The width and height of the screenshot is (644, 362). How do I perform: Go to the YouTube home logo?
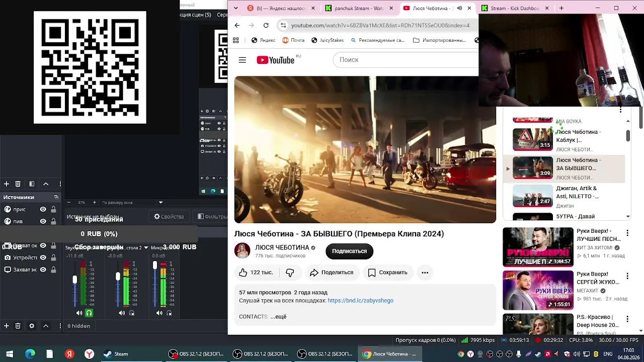[x=276, y=60]
